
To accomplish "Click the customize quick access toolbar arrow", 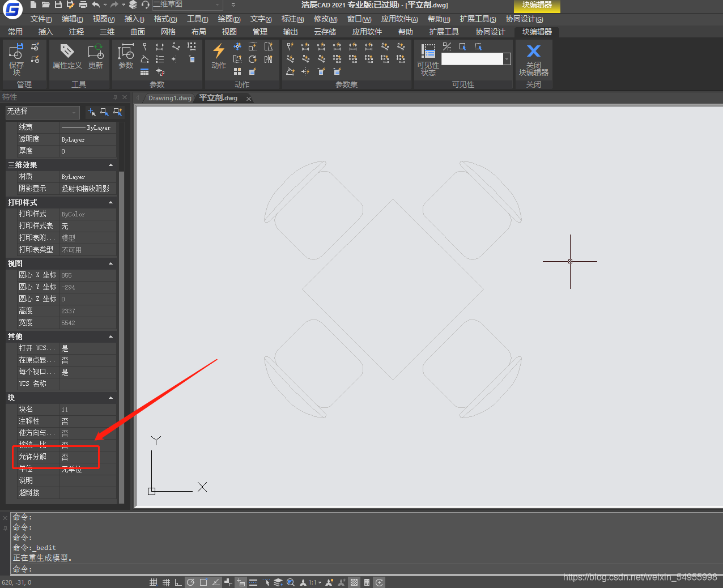I will click(x=233, y=5).
